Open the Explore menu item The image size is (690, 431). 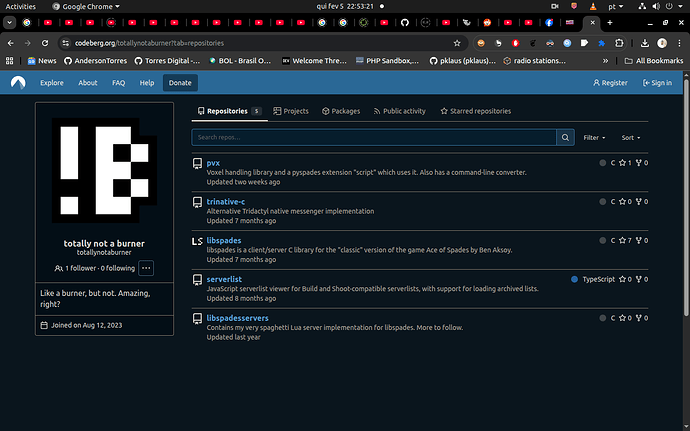[52, 83]
